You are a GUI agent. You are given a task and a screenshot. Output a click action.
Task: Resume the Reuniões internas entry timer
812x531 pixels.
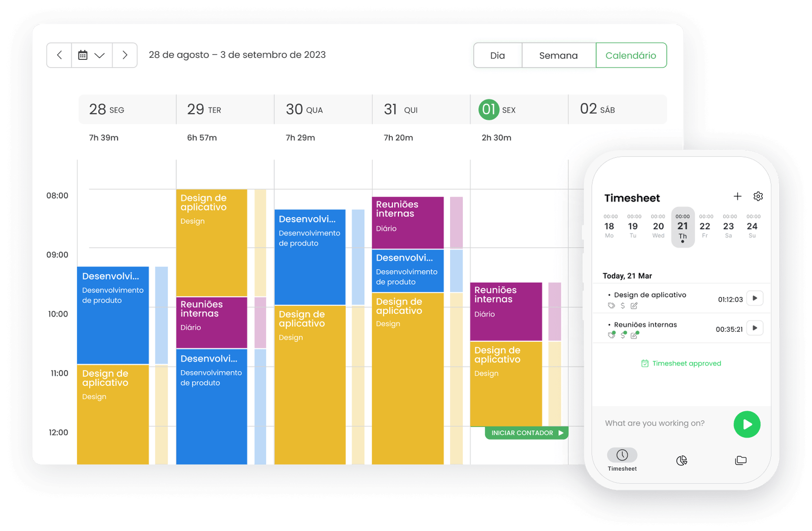[755, 328]
